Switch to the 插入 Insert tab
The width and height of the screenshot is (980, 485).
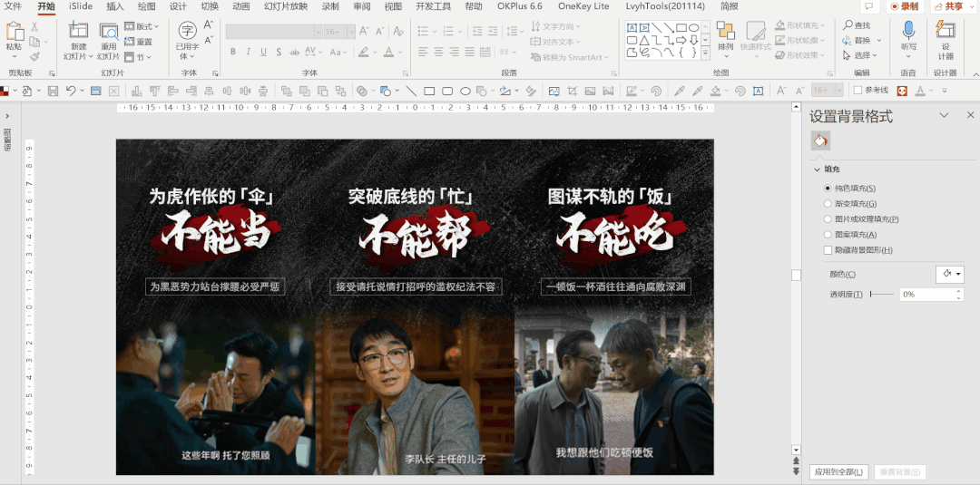point(115,7)
